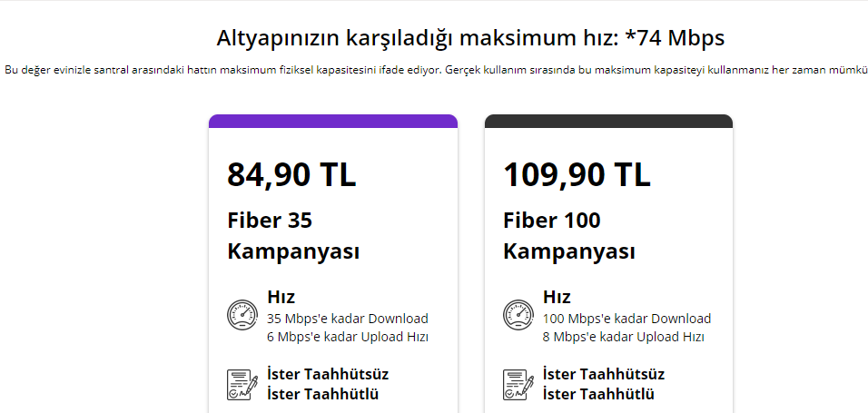Click the maksimum hız *74 Mbps heading
Image resolution: width=868 pixels, height=413 pixels.
point(470,39)
